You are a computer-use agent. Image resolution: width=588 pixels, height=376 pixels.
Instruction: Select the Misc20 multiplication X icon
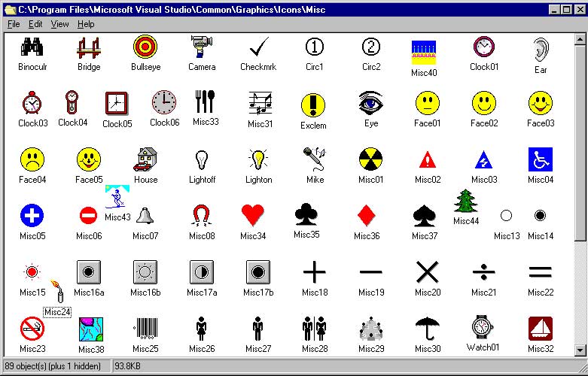tap(428, 272)
